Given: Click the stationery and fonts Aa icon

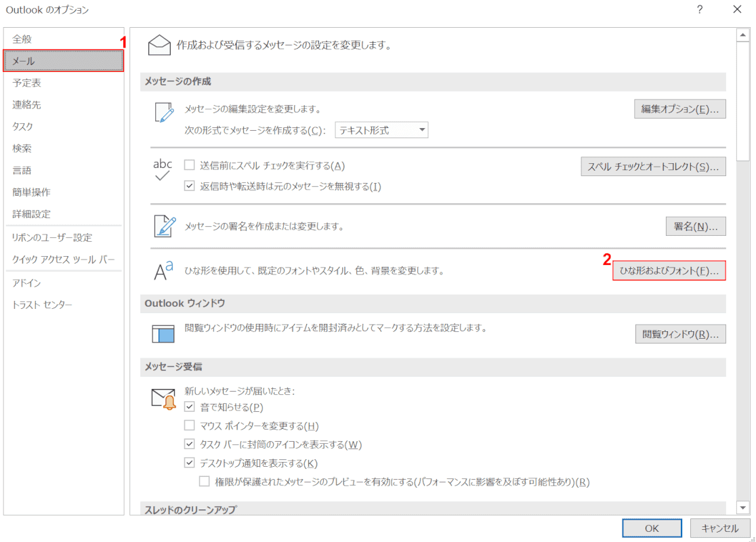Looking at the screenshot, I should click(163, 270).
